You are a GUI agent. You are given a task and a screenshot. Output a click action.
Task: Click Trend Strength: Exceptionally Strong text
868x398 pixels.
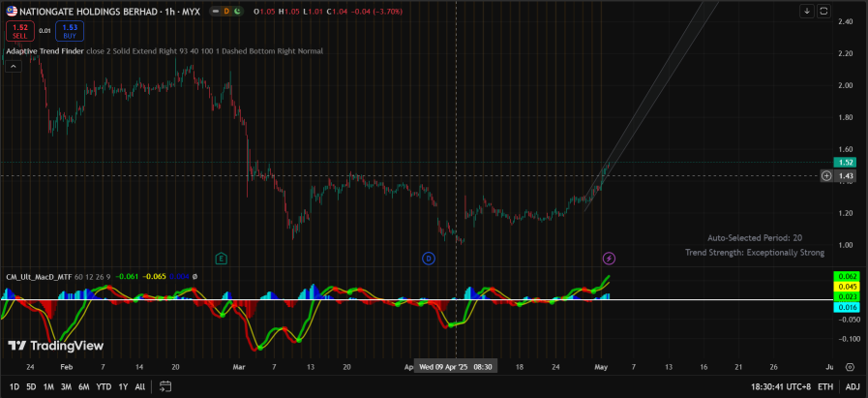coord(755,253)
